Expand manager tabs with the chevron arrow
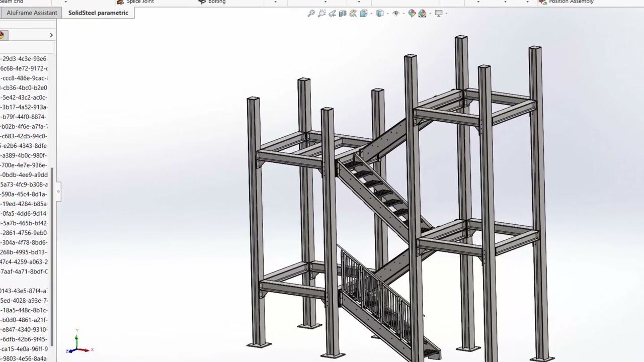 tap(51, 35)
